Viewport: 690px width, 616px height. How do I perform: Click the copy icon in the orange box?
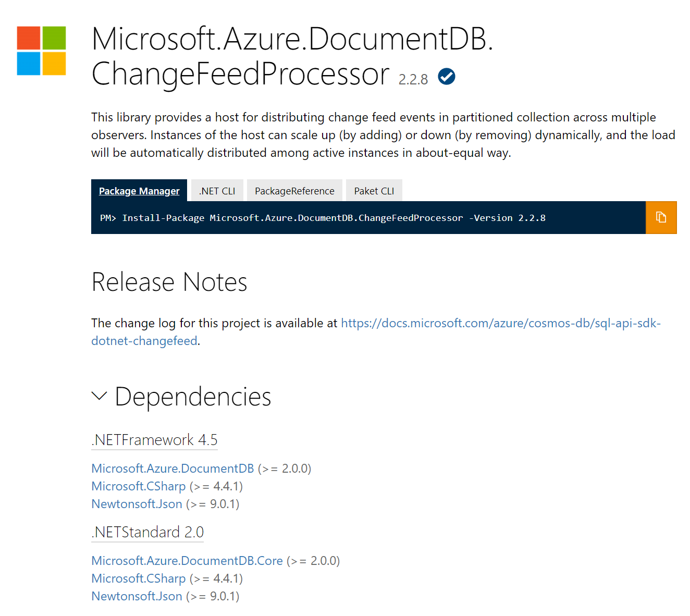(x=661, y=217)
